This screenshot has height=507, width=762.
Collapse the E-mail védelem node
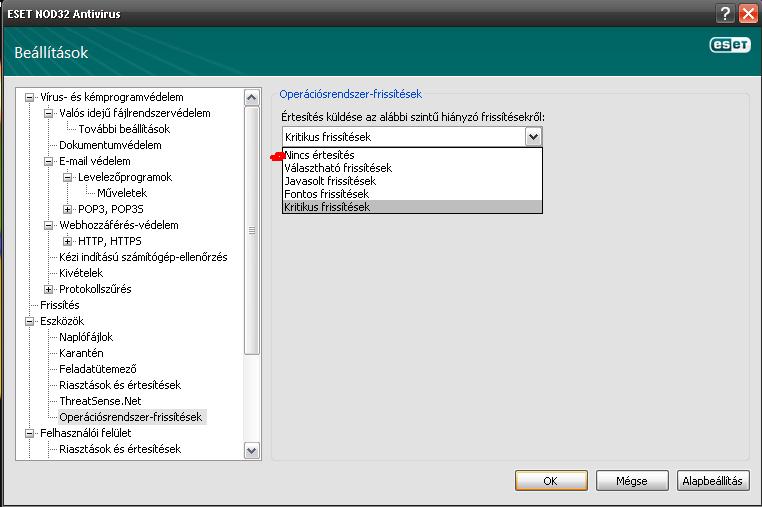point(48,161)
